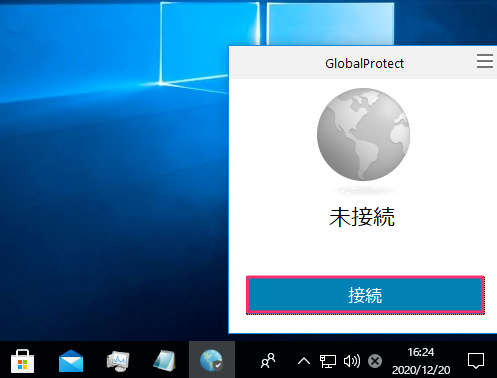The height and width of the screenshot is (378, 497).
Task: Click the GlobalProtect globe taskbar icon
Action: click(x=211, y=360)
